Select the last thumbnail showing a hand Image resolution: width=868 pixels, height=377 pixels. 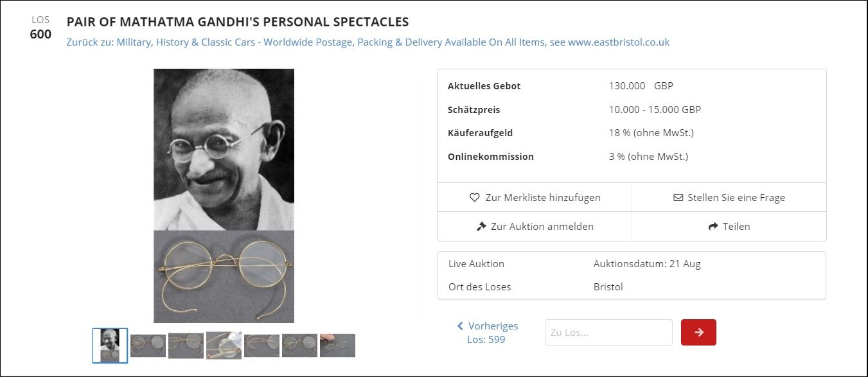[337, 346]
